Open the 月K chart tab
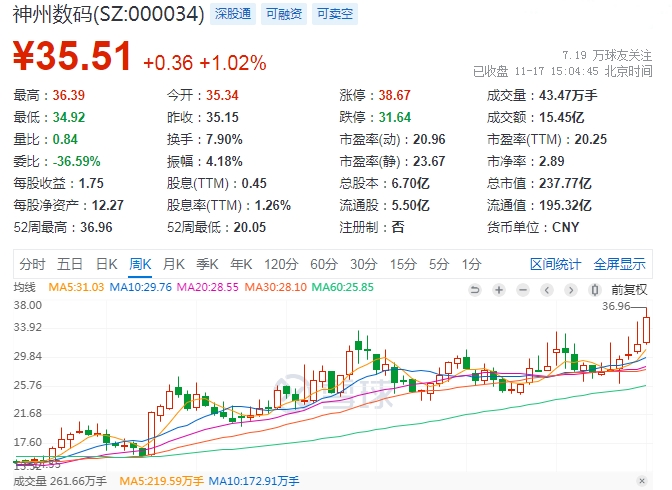 [x=174, y=264]
